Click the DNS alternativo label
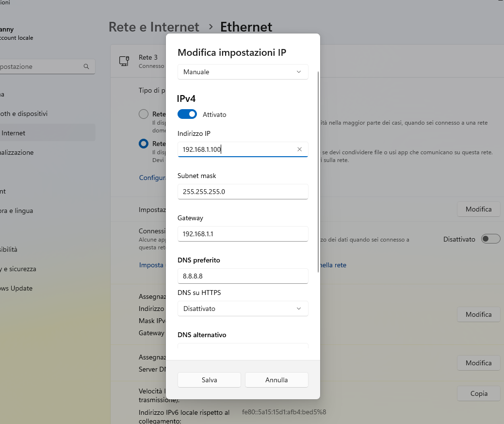This screenshot has height=424, width=504. [202, 335]
